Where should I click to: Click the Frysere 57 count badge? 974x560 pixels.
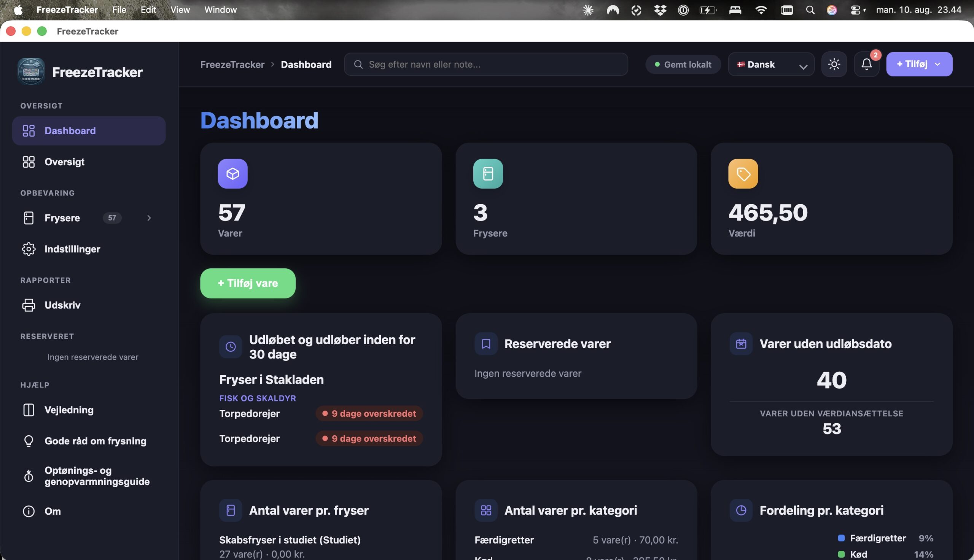112,218
